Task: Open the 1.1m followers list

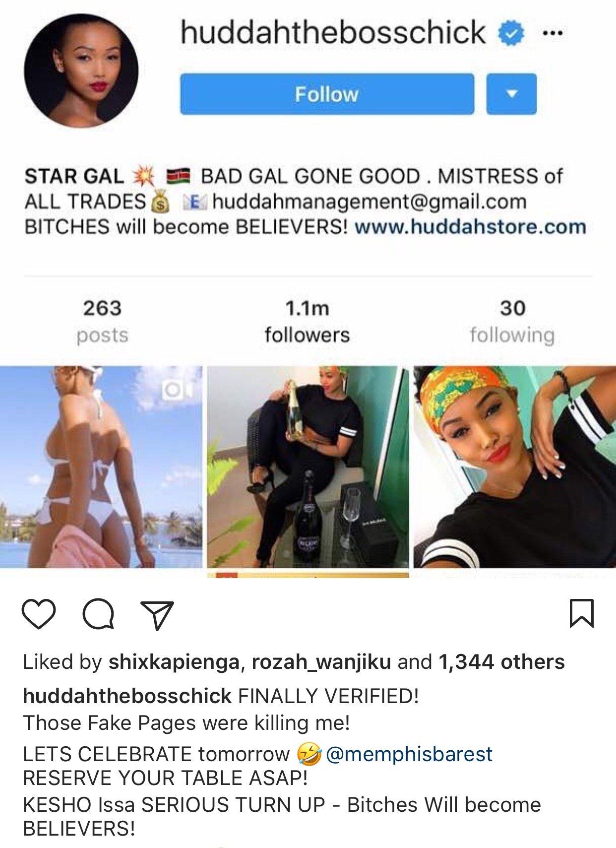Action: pos(307,321)
